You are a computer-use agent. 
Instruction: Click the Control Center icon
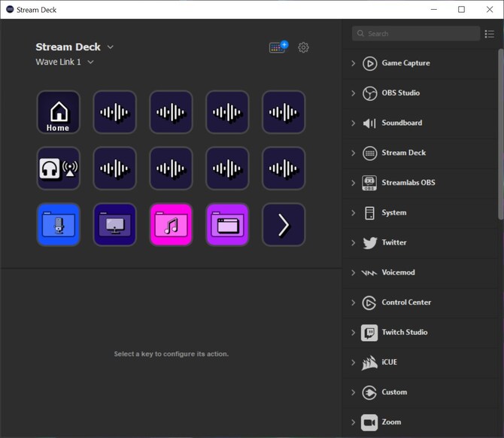pyautogui.click(x=369, y=303)
